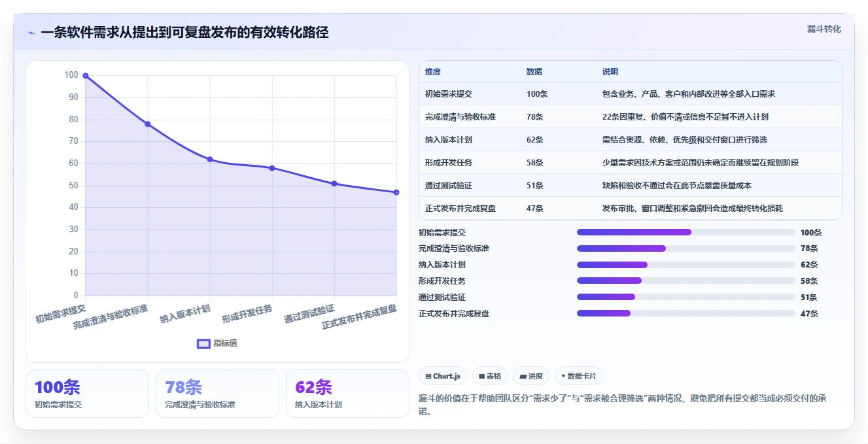This screenshot has height=444, width=868.
Task: Click the progress bar for 完成澄清与验收标准 78条
Action: (x=686, y=248)
